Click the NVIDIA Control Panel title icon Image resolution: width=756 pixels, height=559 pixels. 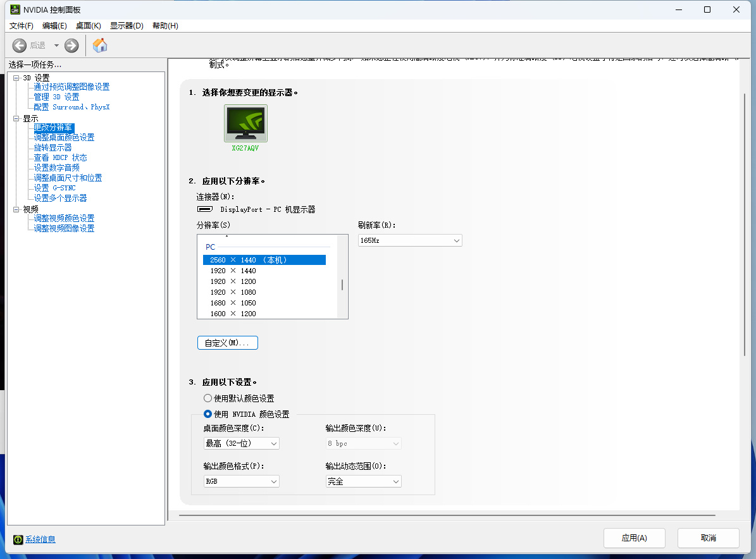point(15,9)
